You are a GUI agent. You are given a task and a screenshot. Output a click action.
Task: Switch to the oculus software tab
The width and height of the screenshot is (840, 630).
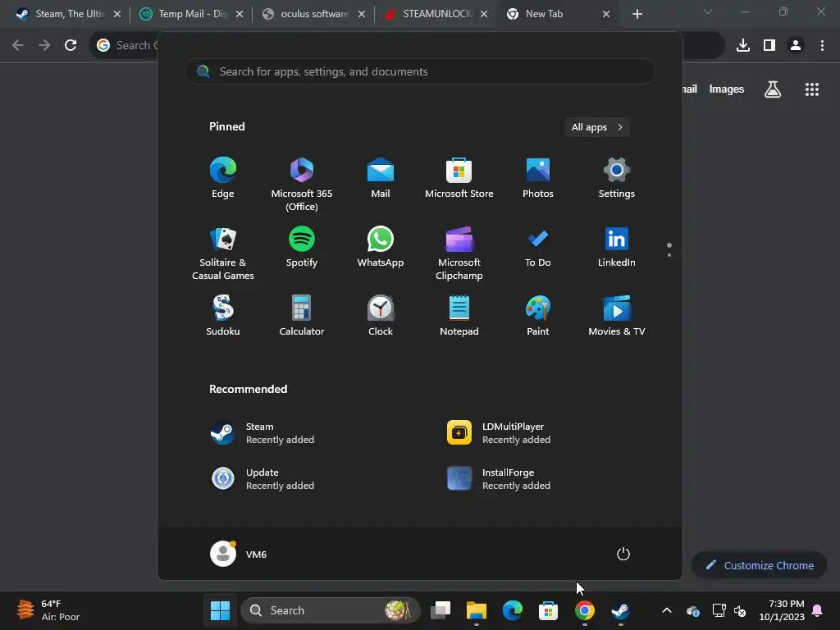[x=313, y=14]
